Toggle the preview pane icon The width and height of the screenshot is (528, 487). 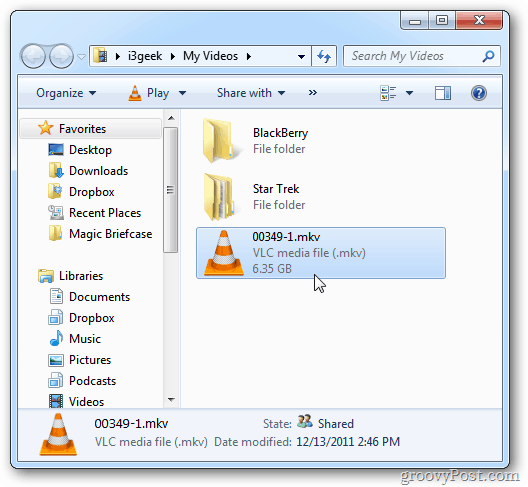443,93
